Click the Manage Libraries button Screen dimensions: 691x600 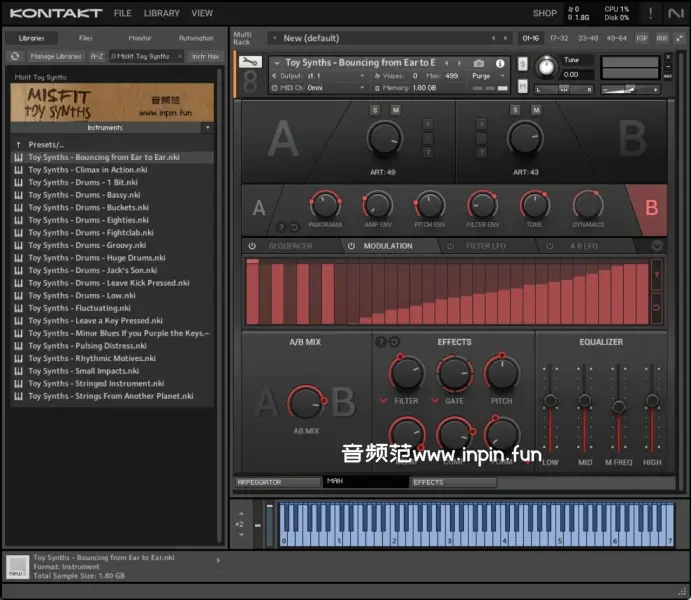56,56
